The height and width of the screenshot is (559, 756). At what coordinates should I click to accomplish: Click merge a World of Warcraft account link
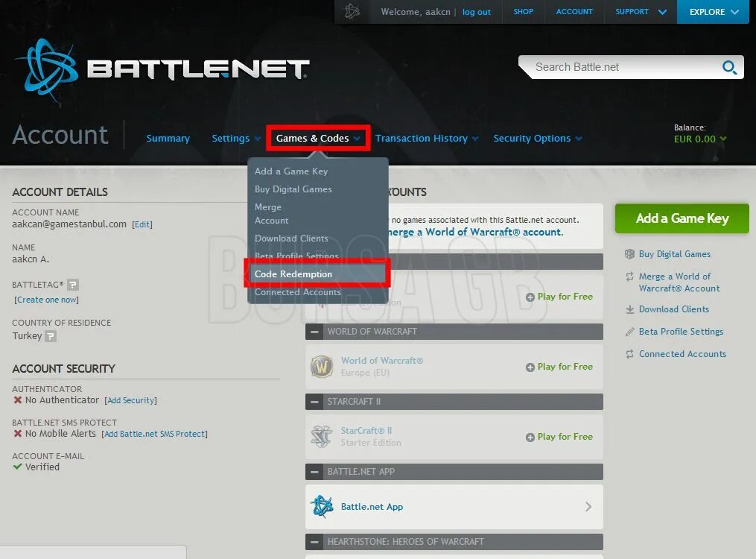click(475, 232)
